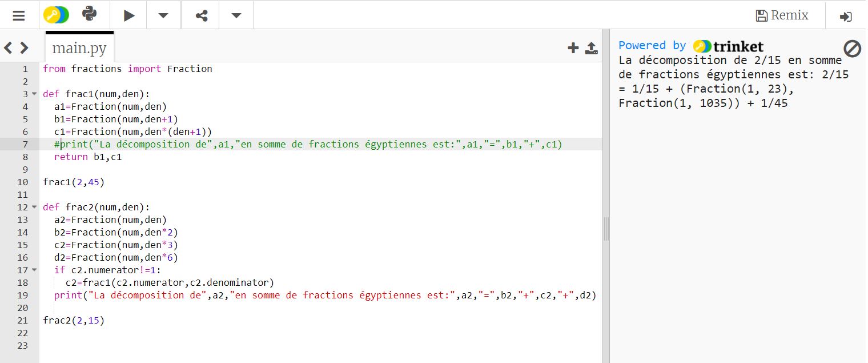Click the left file navigation arrow
This screenshot has height=363, width=868.
tap(8, 48)
